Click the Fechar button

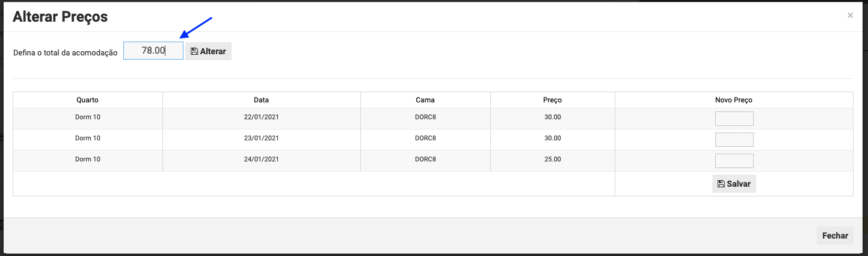835,236
